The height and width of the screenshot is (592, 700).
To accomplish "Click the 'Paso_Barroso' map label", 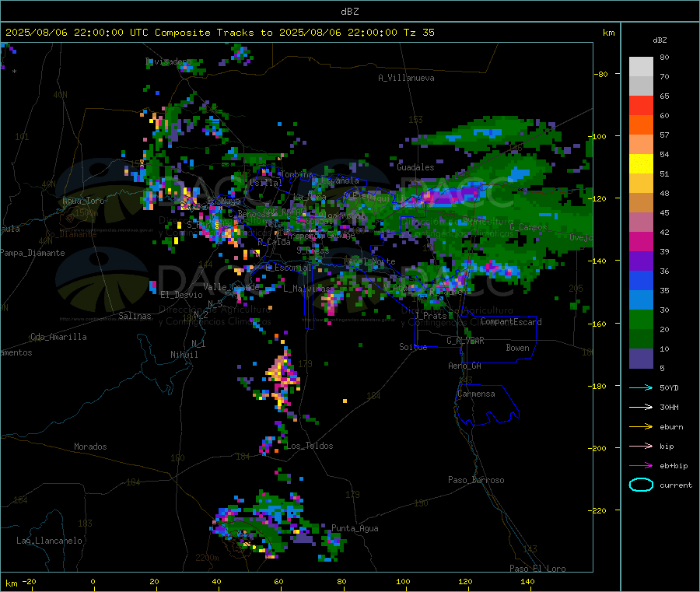I will (x=476, y=480).
